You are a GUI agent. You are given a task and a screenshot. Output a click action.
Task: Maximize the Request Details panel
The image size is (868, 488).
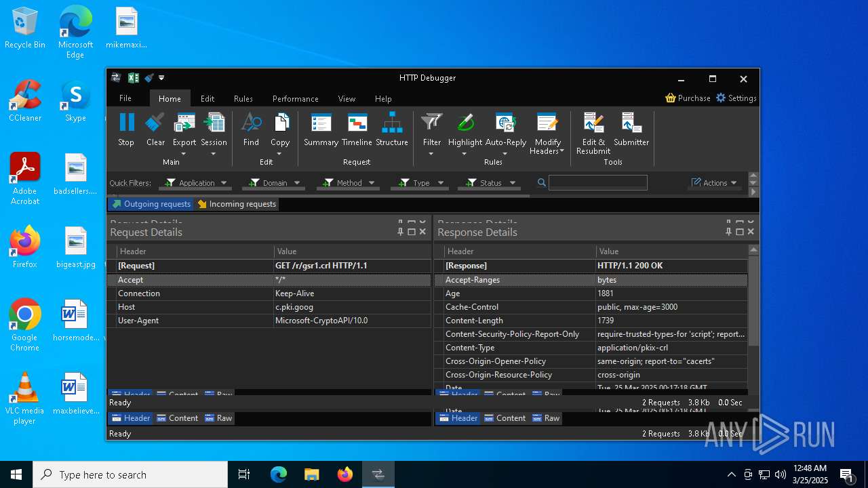[x=412, y=232]
